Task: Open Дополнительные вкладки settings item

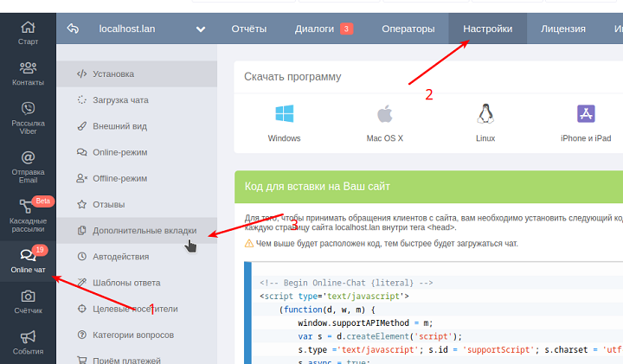Action: [137, 231]
